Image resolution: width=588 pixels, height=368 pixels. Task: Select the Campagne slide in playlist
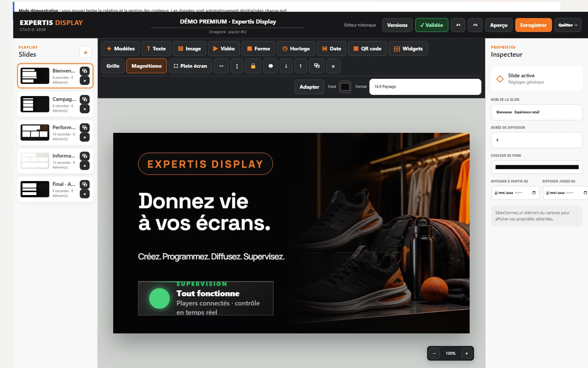coord(55,104)
